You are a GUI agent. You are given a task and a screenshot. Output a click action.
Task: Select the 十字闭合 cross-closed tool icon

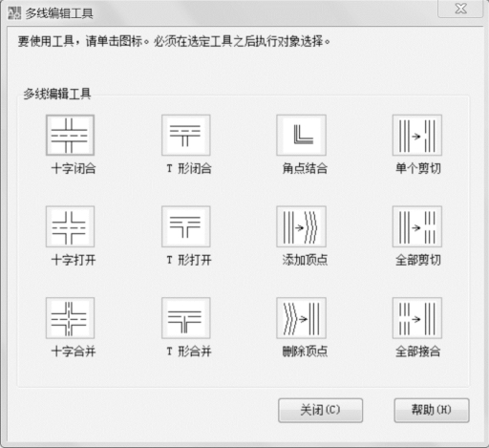point(70,136)
